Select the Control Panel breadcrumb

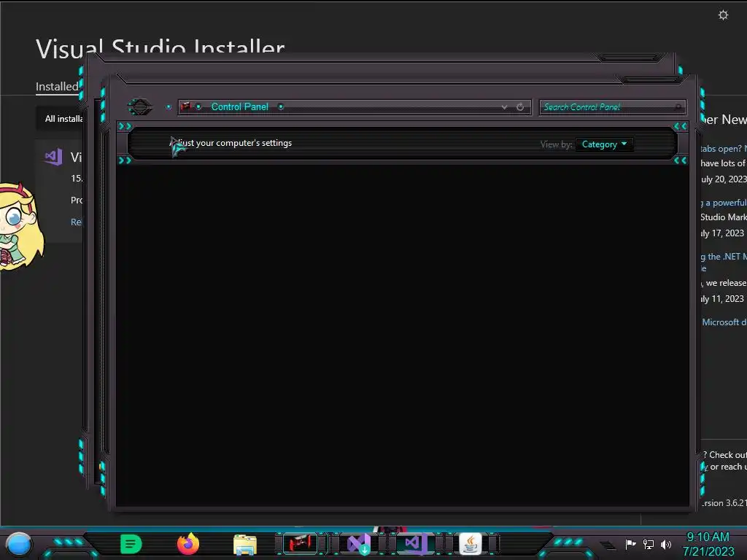[x=239, y=106]
